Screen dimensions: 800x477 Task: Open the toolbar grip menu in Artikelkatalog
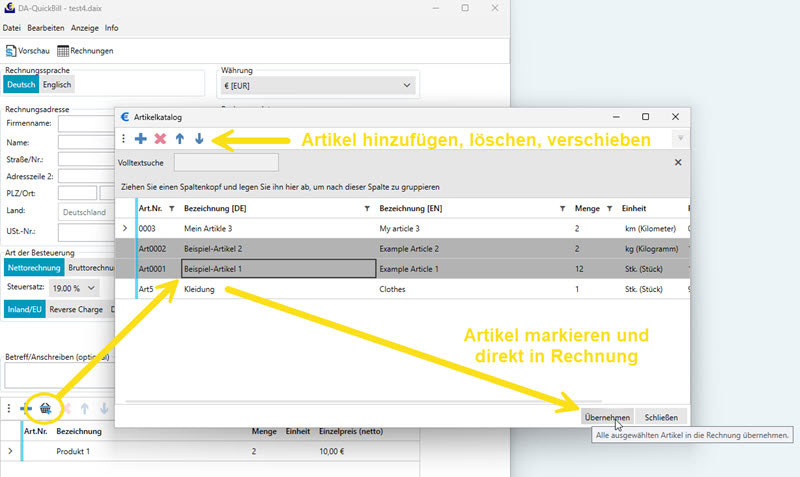pyautogui.click(x=123, y=139)
